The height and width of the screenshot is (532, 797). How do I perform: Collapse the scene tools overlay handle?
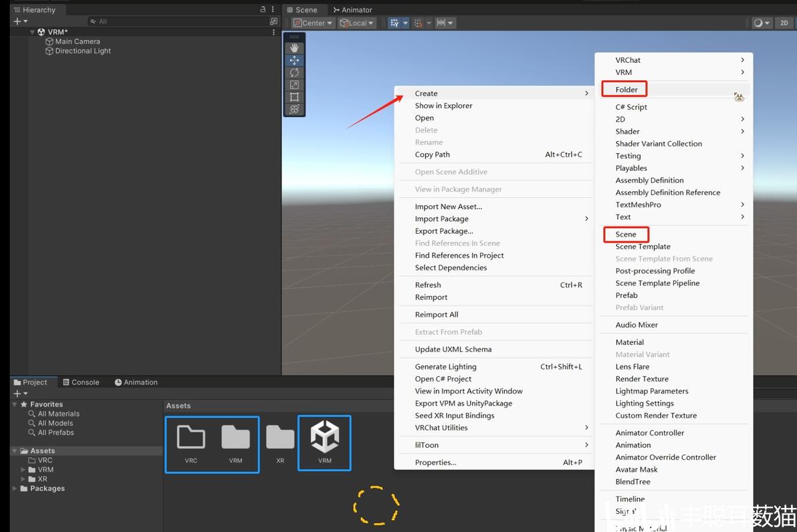294,37
